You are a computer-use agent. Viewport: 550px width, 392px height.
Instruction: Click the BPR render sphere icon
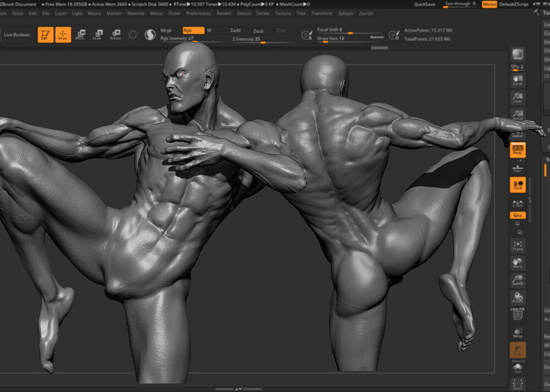pyautogui.click(x=518, y=54)
